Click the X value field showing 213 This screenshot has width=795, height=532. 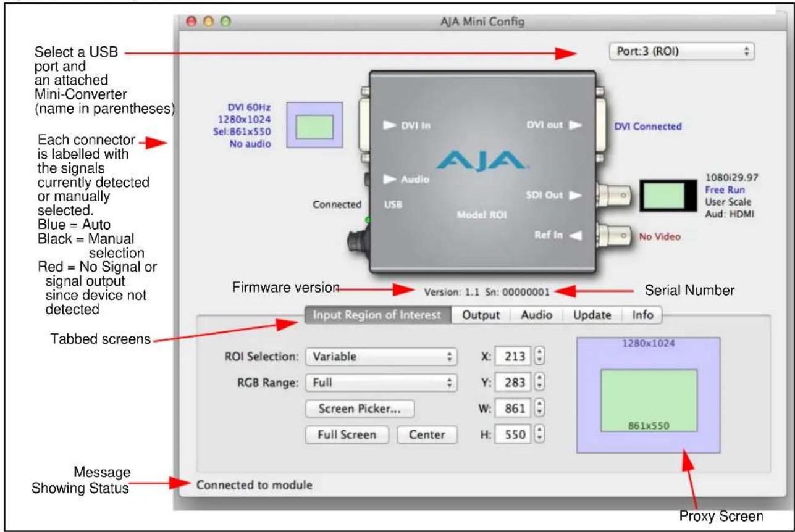513,356
